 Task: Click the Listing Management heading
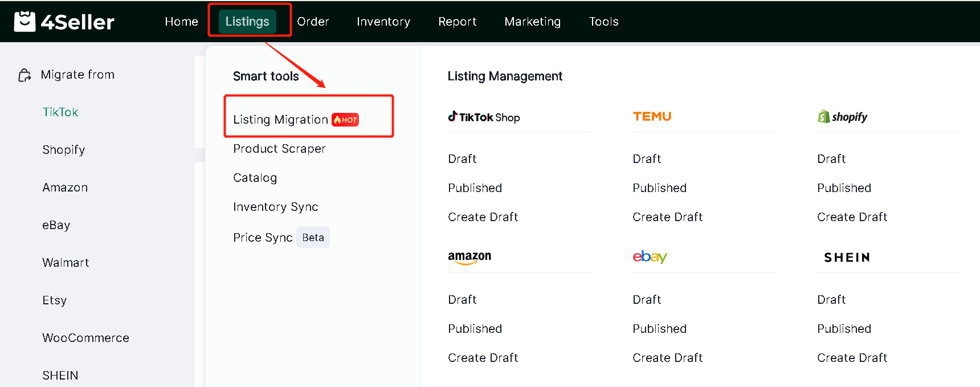pos(505,76)
